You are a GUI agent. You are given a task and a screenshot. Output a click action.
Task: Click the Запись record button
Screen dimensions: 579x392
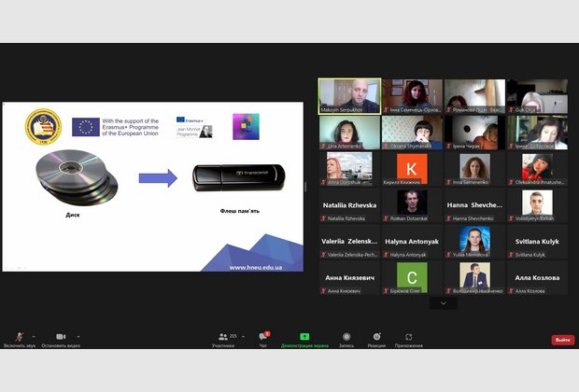pyautogui.click(x=346, y=340)
